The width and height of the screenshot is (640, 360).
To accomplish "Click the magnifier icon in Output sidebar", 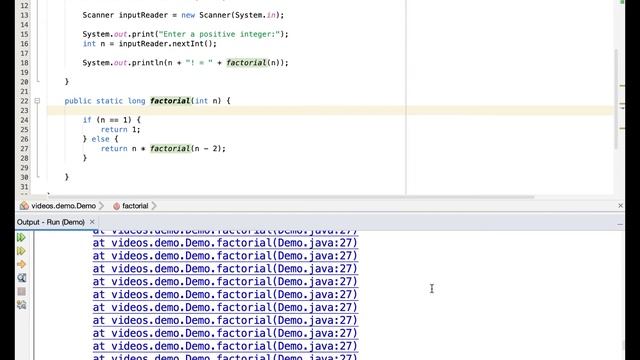I will pos(21,278).
